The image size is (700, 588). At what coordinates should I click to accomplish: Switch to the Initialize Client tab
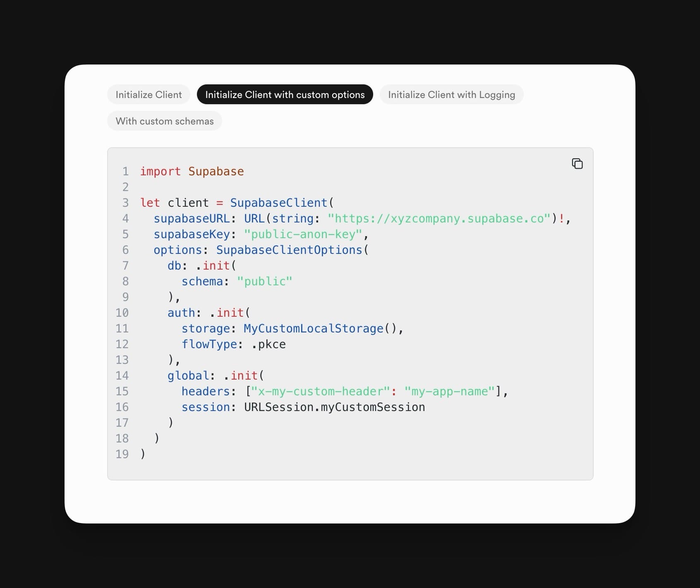[149, 94]
